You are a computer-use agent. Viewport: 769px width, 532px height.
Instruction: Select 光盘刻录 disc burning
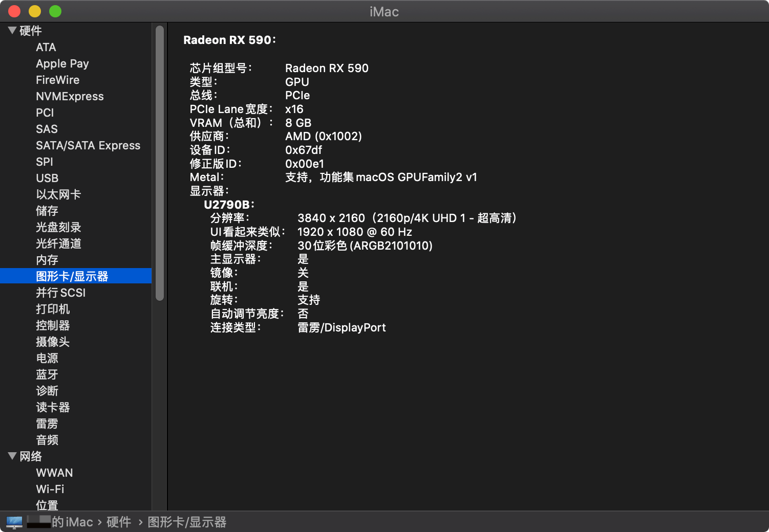point(58,227)
